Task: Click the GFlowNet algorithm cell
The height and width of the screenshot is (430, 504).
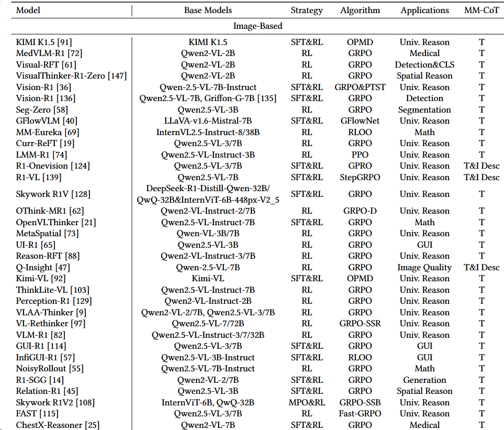Action: [360, 121]
